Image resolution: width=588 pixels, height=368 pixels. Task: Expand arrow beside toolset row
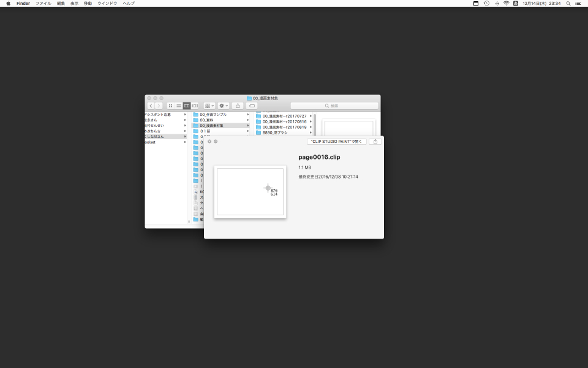[185, 142]
